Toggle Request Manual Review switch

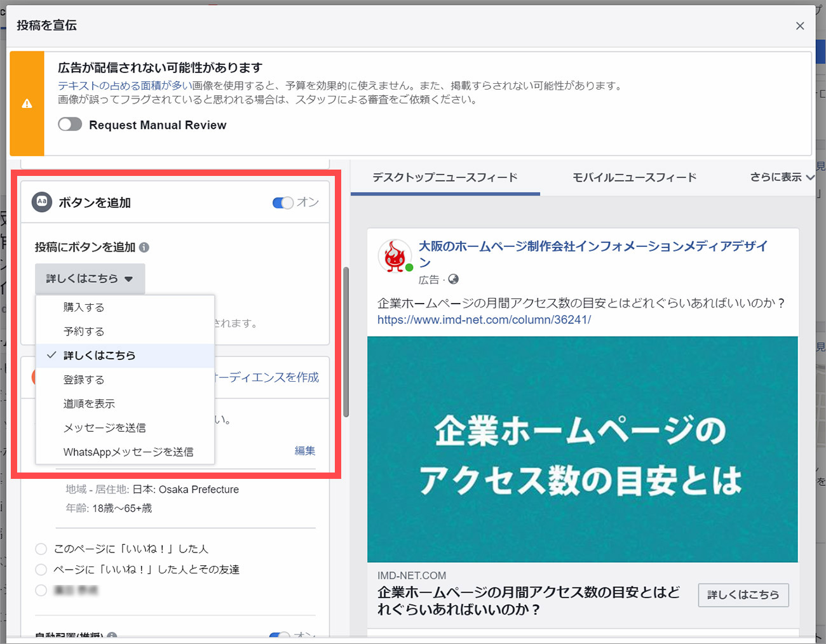(x=70, y=124)
